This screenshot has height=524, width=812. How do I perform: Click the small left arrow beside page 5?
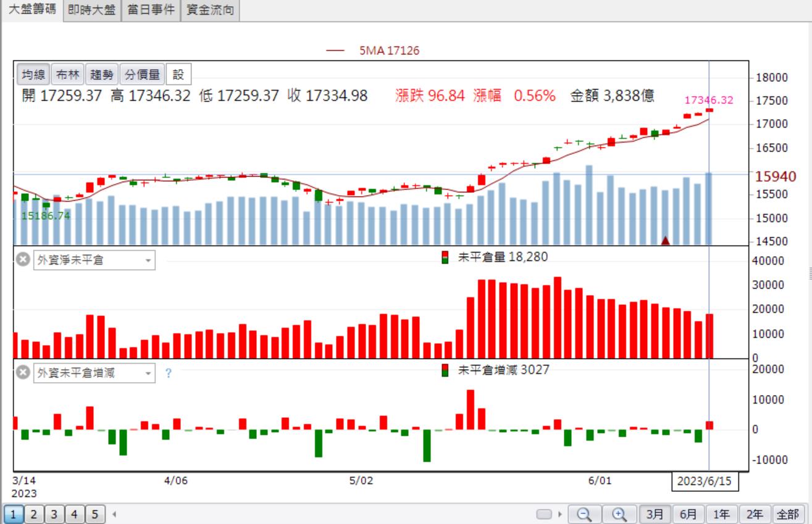pyautogui.click(x=114, y=514)
